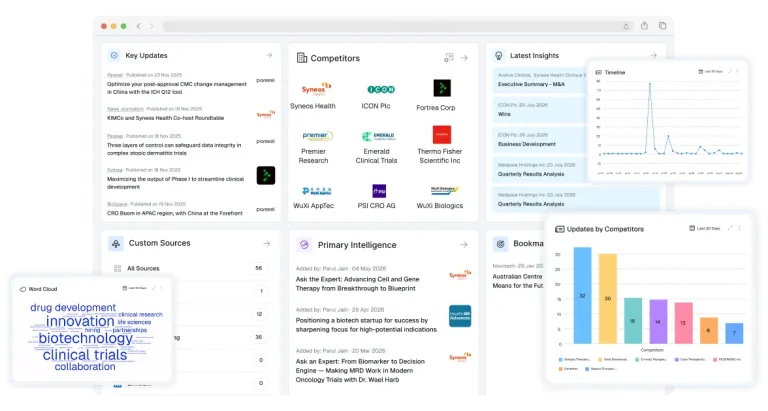Screen dimensions: 768x411
Task: Select the WuXi Biologics competitor logo
Action: (444, 191)
